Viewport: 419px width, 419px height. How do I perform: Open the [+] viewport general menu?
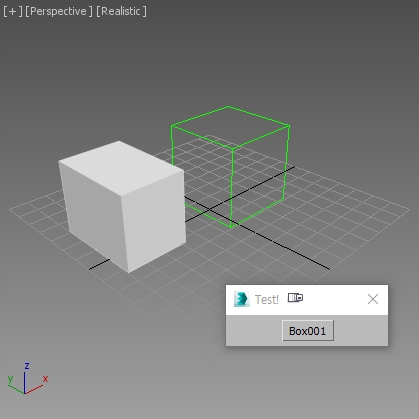tap(13, 11)
